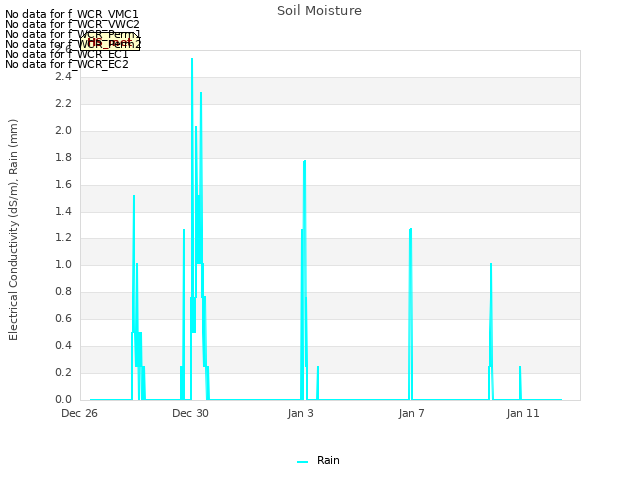Click the 0.4 y-axis tick label
The width and height of the screenshot is (640, 480).
63,345
